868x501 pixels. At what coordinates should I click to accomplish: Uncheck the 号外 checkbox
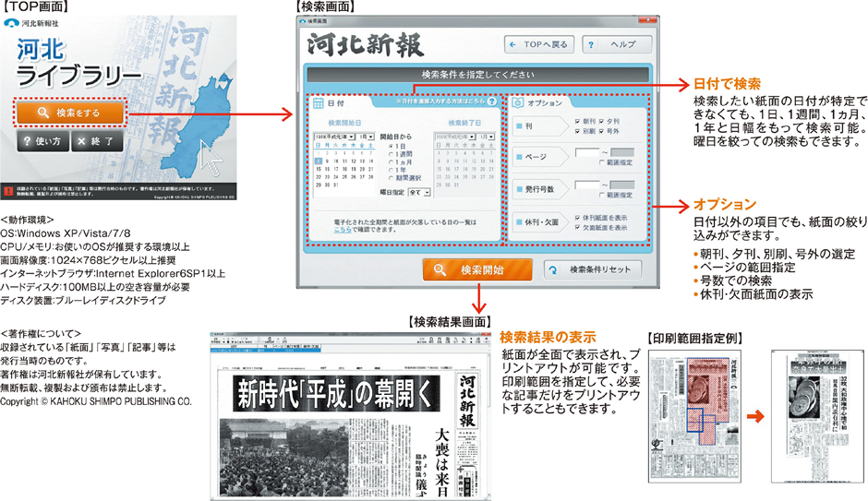click(602, 131)
